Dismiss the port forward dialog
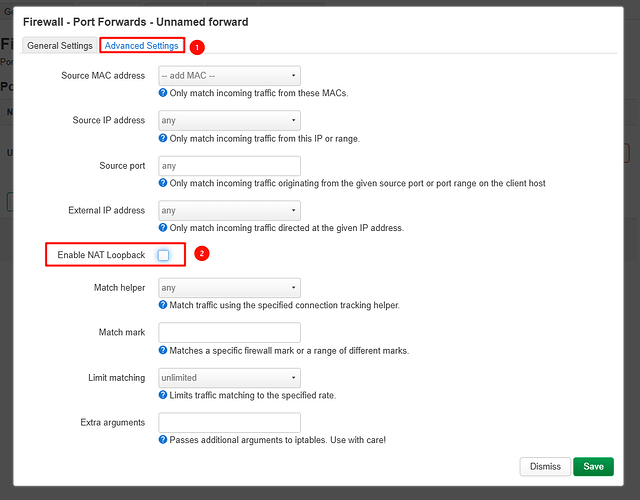The width and height of the screenshot is (640, 500). point(545,466)
